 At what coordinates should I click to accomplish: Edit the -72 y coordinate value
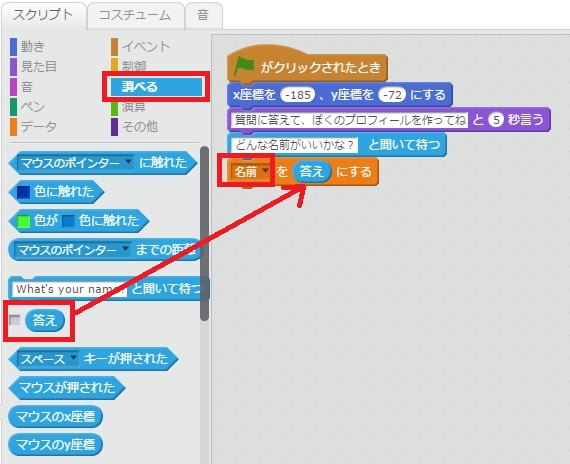tap(392, 95)
